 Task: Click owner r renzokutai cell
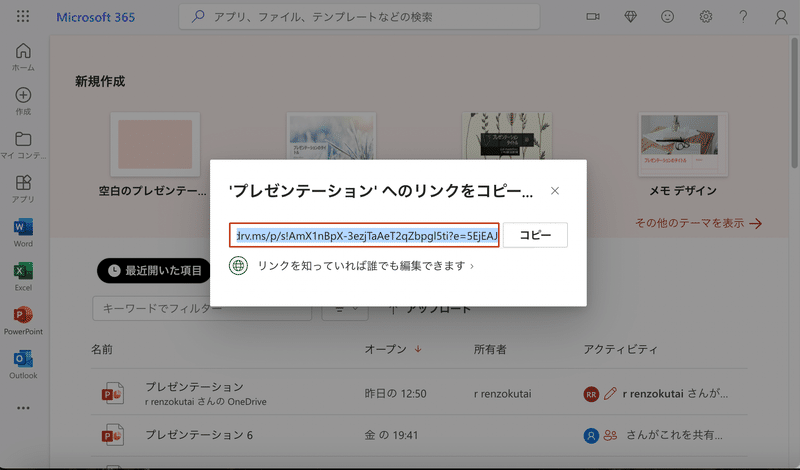click(503, 393)
